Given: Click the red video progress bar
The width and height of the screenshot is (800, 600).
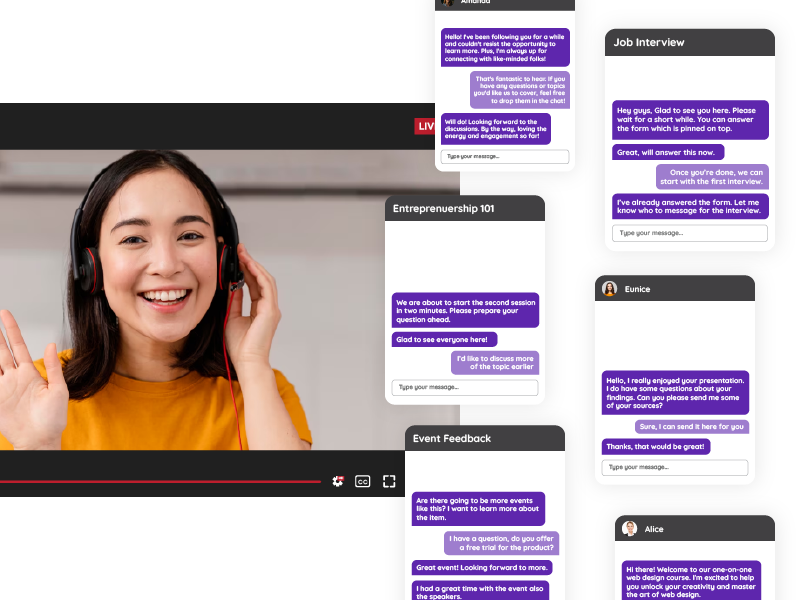Looking at the screenshot, I should [x=160, y=481].
